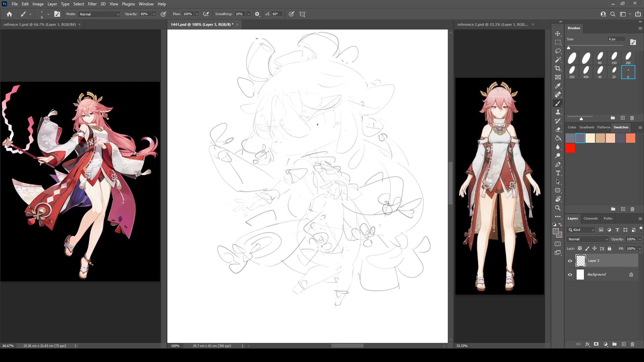Screen dimensions: 644x362
Task: Close the 1441.psd document tab
Action: [x=237, y=24]
